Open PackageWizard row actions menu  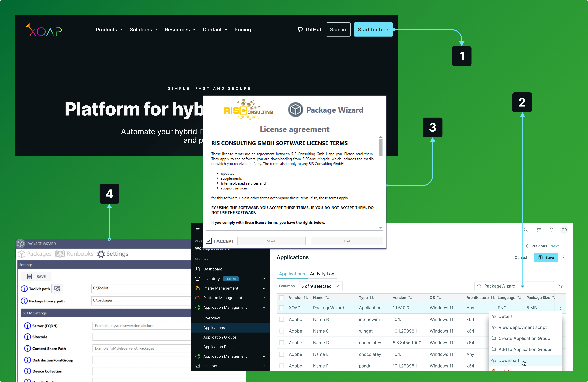tap(561, 308)
